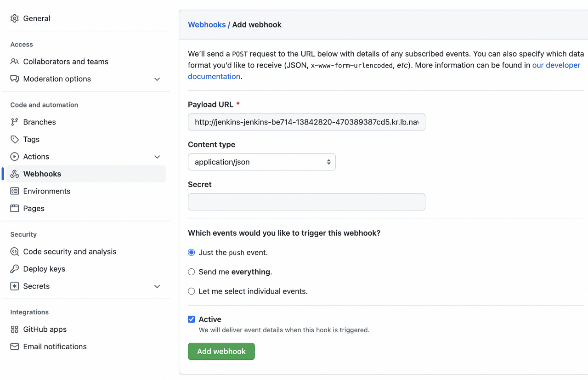Open the Code security and analysis page

70,252
